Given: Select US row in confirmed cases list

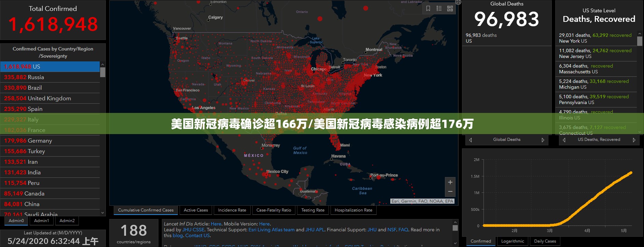Looking at the screenshot, I should [x=50, y=67].
